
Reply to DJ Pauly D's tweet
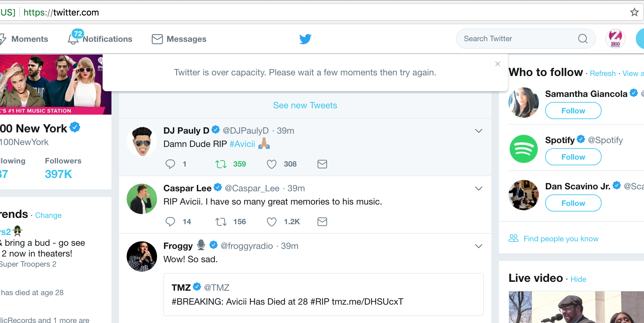[x=170, y=164]
